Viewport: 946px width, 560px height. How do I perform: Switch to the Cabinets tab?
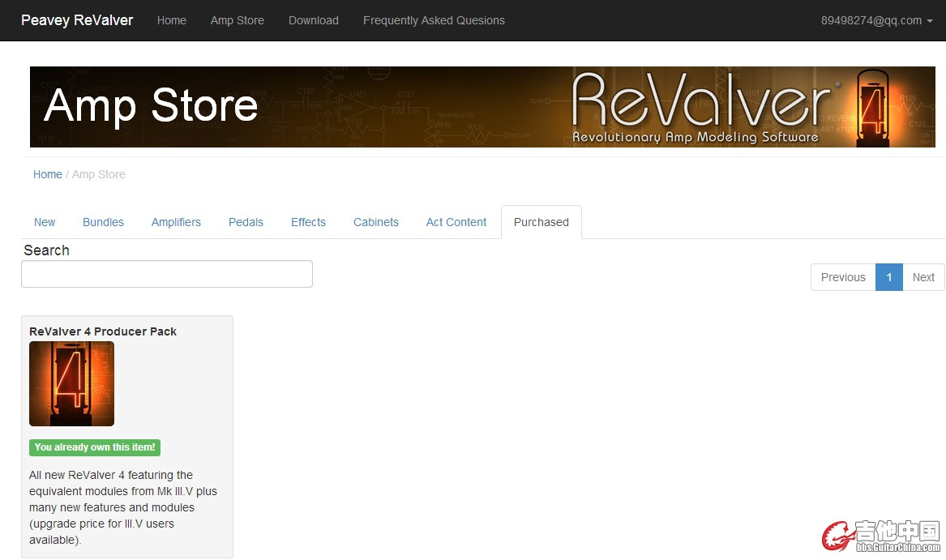[x=376, y=222]
